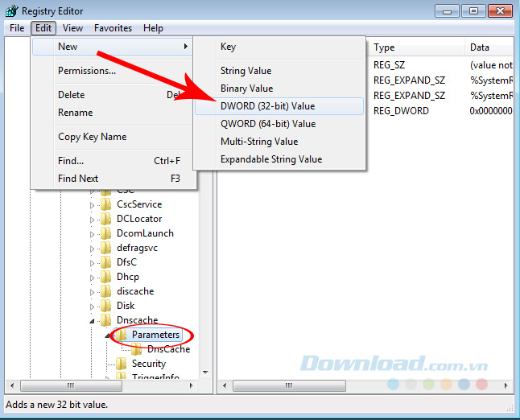520x420 pixels.
Task: Click the Type column header
Action: (x=385, y=47)
